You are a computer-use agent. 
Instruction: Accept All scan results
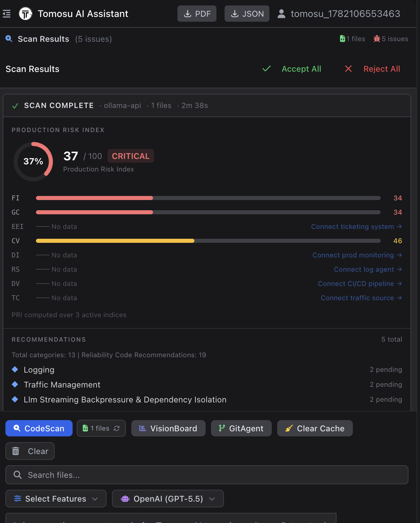pyautogui.click(x=292, y=69)
